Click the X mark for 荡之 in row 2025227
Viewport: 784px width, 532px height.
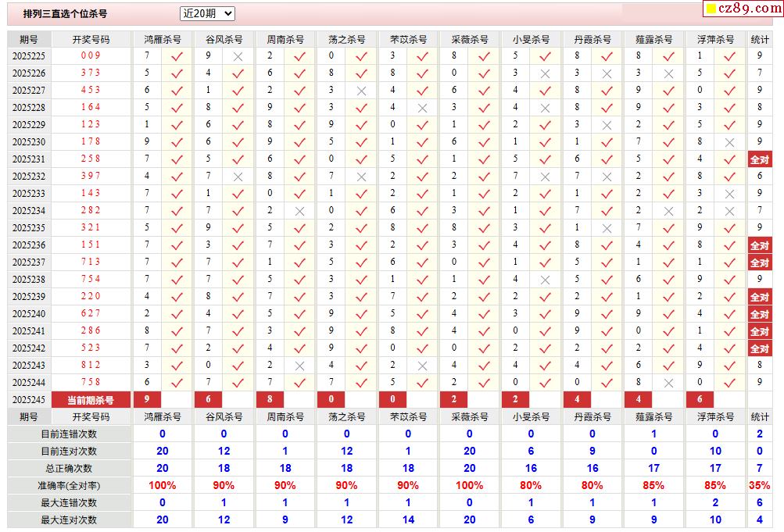point(361,91)
